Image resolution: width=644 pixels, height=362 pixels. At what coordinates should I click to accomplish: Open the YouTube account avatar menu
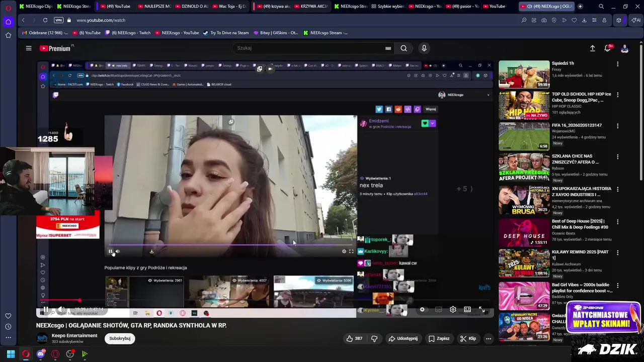[x=624, y=48]
